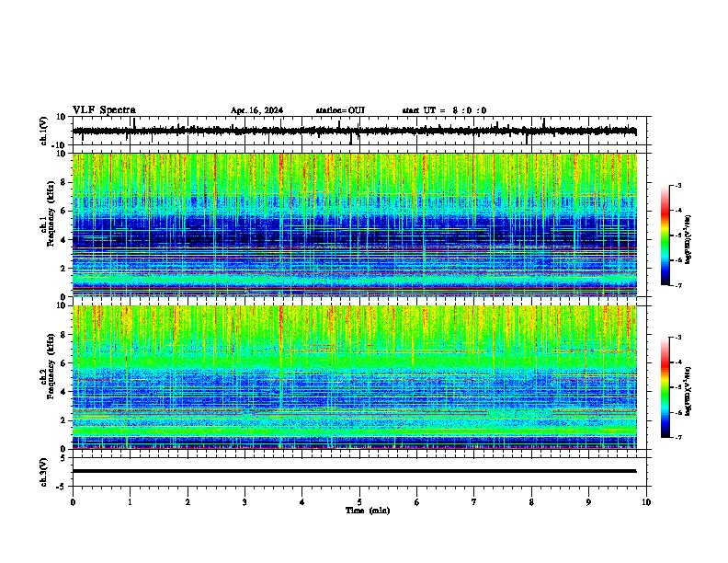Screen dimensions: 728x563
Task: Select the "start UT = 8 : 0 : 0" text
Action: pyautogui.click(x=444, y=110)
